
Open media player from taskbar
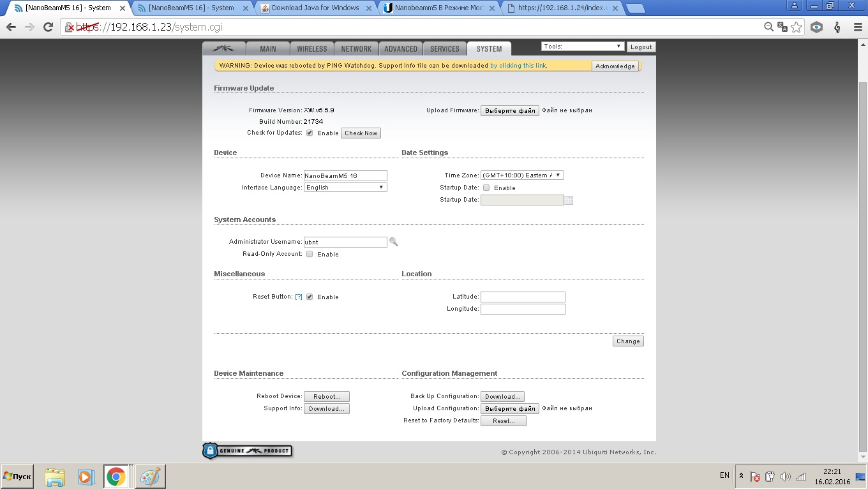(x=85, y=477)
